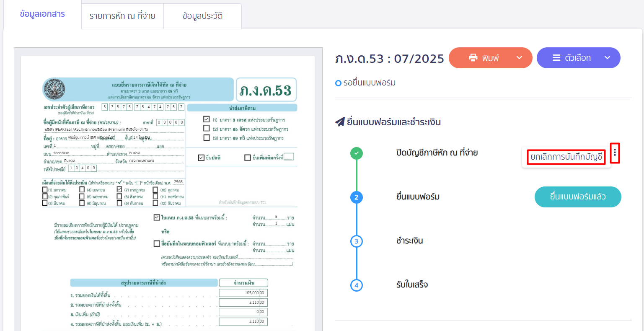This screenshot has height=331, width=644.
Task: Click the รอยื่นแบบฟอร์ม status indicator
Action: 365,83
